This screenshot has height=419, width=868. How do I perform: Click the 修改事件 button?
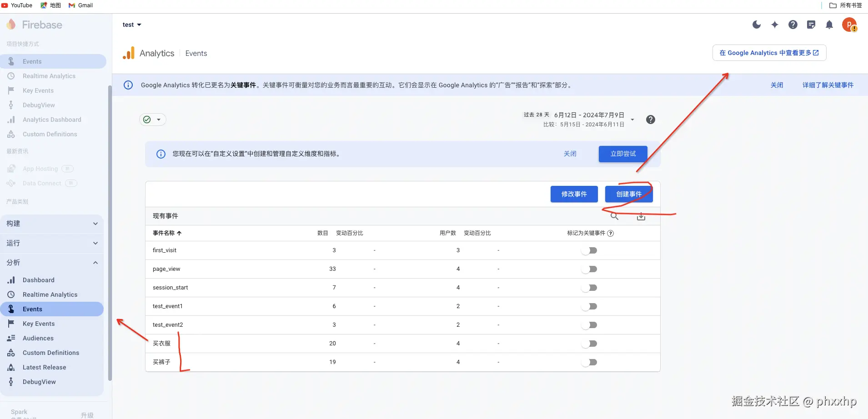(574, 194)
